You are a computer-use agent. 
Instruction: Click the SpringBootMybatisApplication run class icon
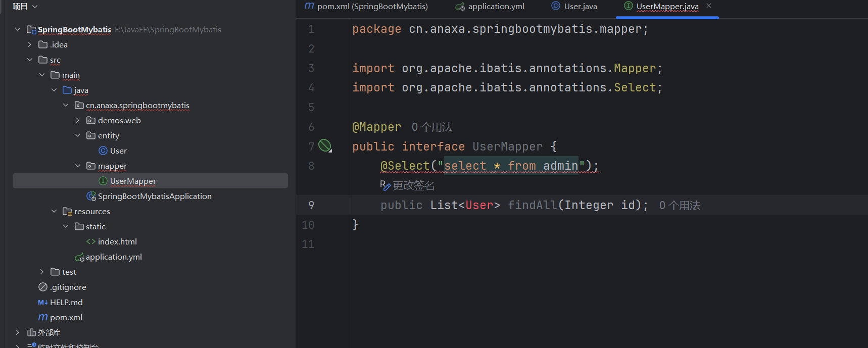pyautogui.click(x=91, y=196)
